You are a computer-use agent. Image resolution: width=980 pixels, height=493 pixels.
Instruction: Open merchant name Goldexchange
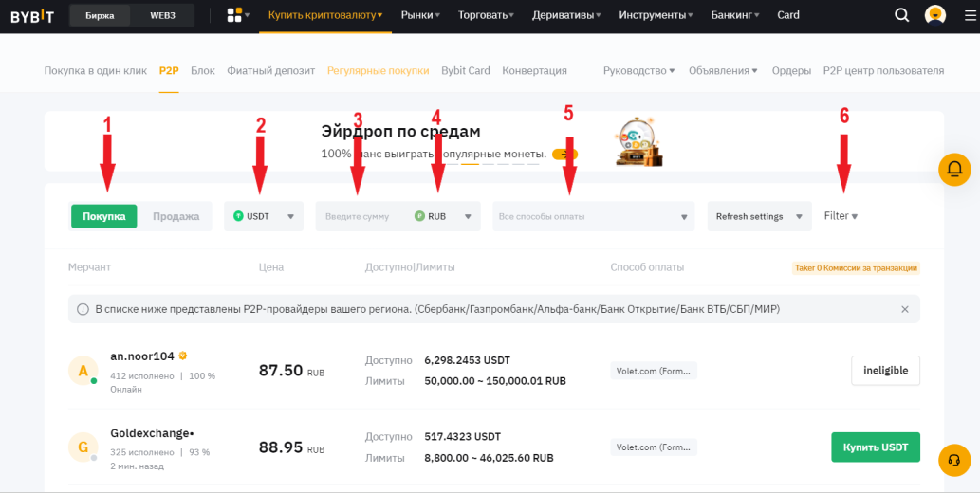pos(152,433)
